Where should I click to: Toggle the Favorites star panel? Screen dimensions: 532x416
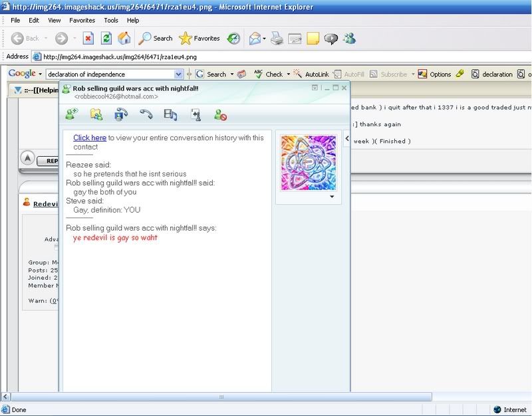(199, 39)
